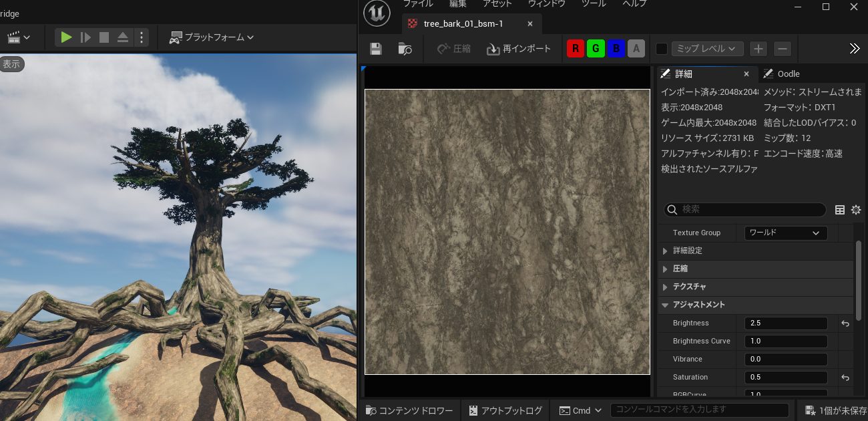Click the Brightness value field
The image size is (868, 421).
pyautogui.click(x=785, y=323)
